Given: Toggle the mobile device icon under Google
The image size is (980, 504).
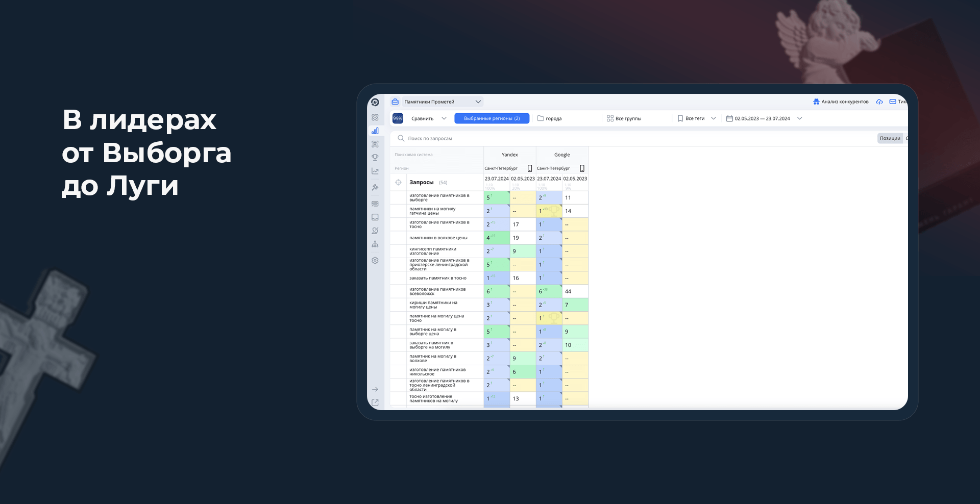Looking at the screenshot, I should point(582,168).
